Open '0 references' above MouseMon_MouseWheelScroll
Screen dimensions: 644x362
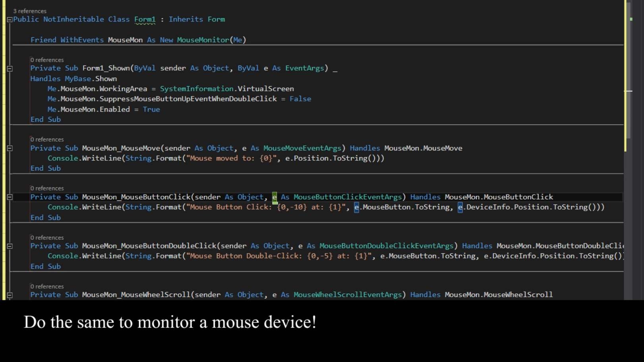(x=47, y=286)
